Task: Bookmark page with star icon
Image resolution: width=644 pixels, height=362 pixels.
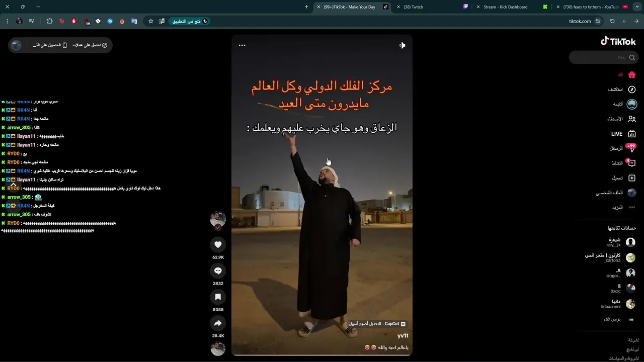Action: (x=150, y=21)
